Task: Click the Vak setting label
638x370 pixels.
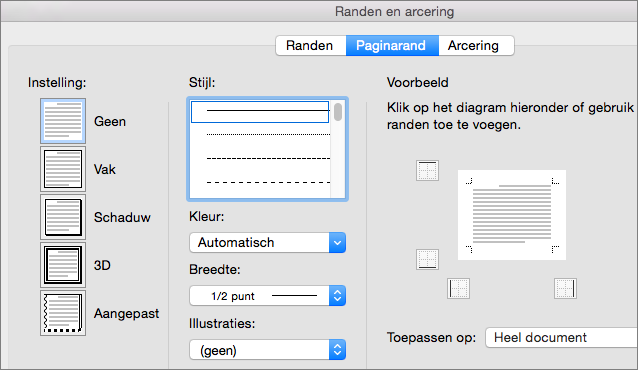Action: (105, 169)
